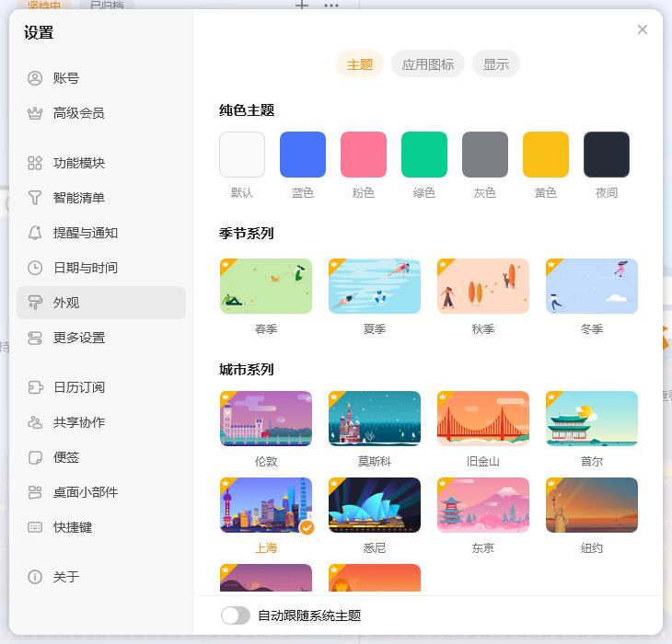This screenshot has height=644, width=672.
Task: Select the 冬季 theme thumbnail
Action: tap(592, 286)
